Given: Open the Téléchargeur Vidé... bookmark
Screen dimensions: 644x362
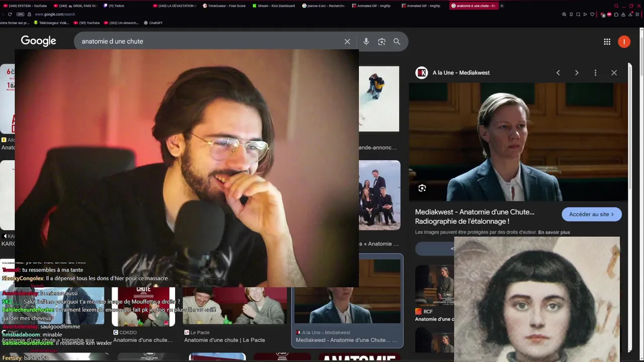Looking at the screenshot, I should point(51,23).
